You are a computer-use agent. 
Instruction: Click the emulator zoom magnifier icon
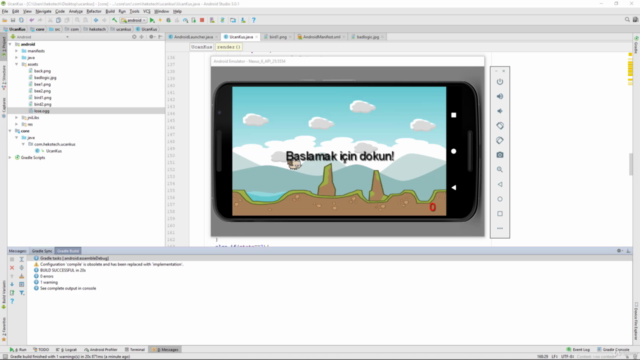500,169
